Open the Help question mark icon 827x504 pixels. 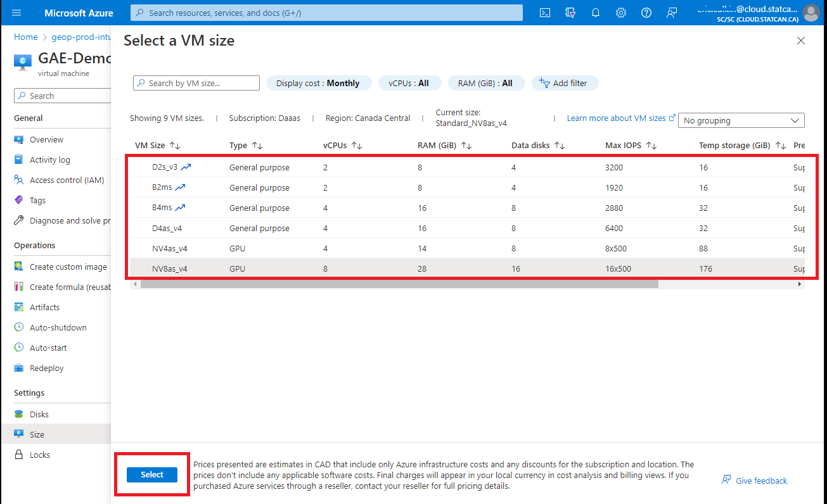646,13
